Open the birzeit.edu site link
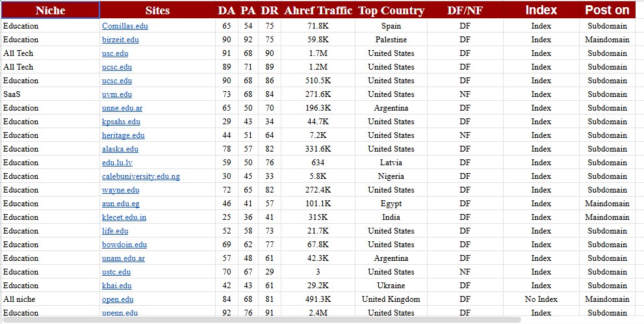 coord(120,40)
